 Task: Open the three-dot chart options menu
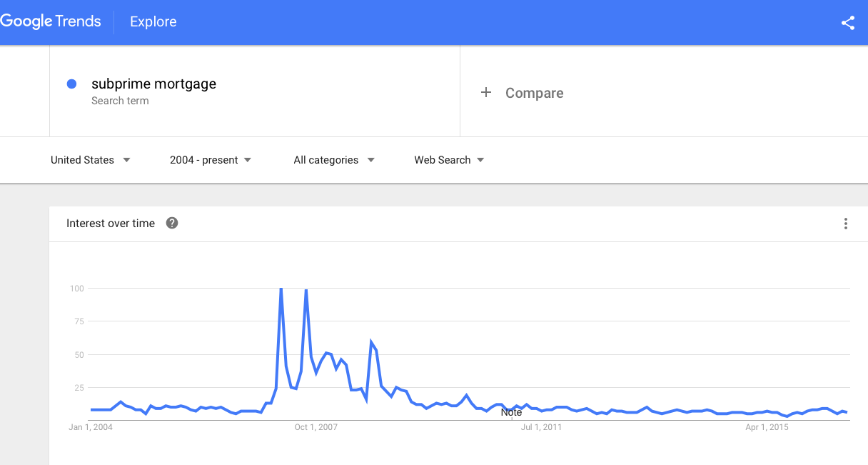point(846,224)
